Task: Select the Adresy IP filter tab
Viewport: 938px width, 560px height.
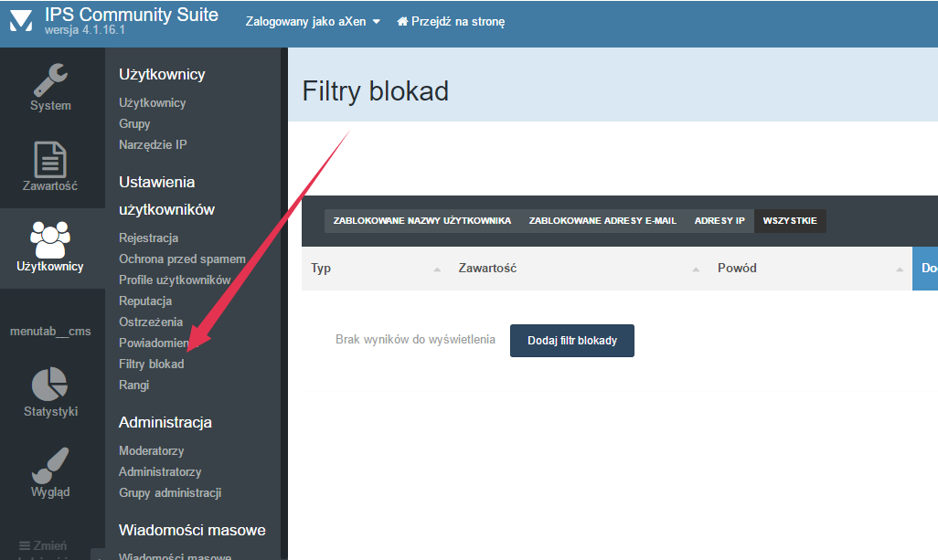Action: [x=719, y=221]
